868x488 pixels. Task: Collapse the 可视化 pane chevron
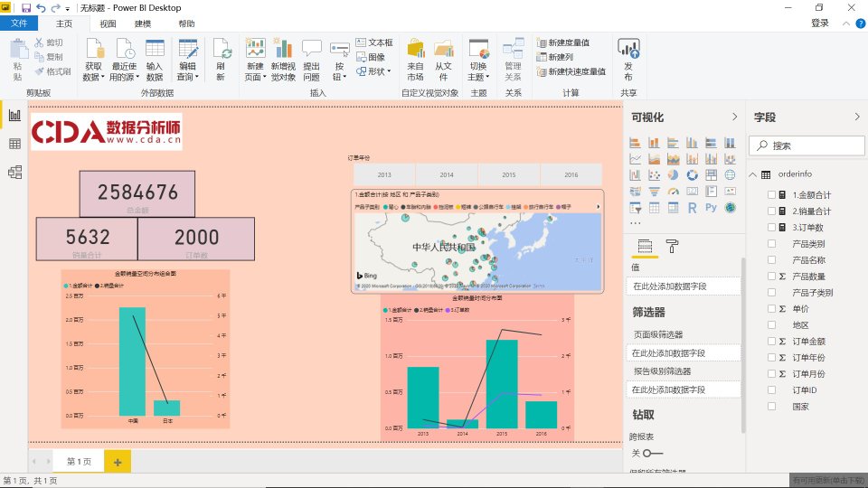[x=734, y=117]
